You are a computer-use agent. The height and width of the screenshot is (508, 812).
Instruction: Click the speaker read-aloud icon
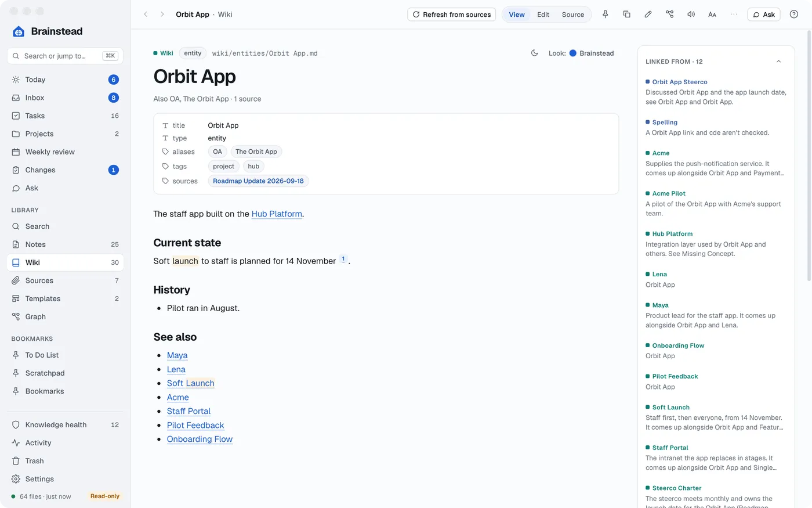(691, 15)
